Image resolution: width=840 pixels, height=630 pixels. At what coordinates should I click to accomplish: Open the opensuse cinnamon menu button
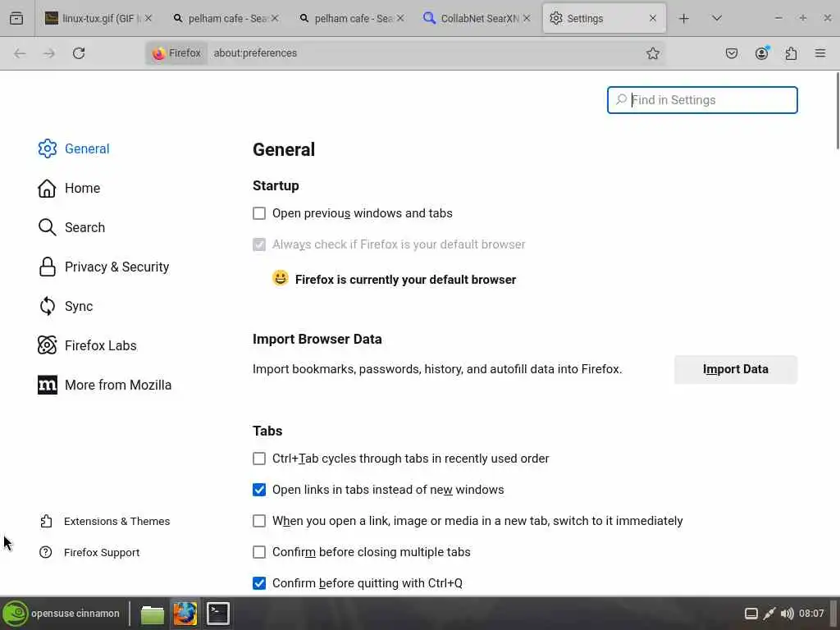click(x=61, y=614)
